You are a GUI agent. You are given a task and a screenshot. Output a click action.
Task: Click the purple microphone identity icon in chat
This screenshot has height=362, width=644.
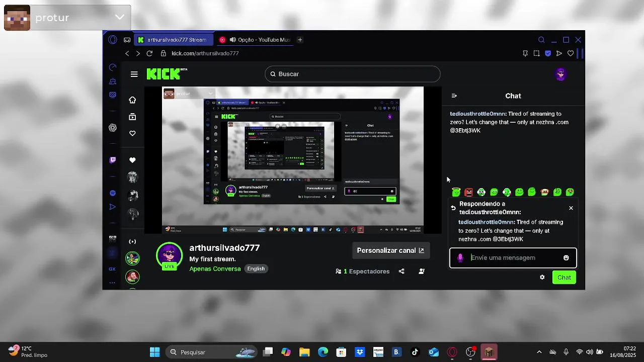point(460,258)
